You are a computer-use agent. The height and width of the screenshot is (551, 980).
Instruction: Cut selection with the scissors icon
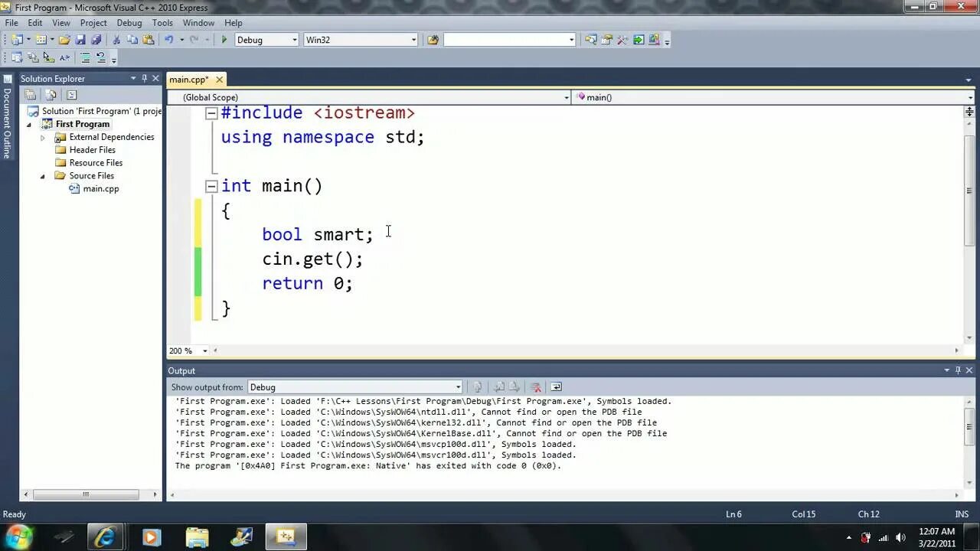coord(116,40)
